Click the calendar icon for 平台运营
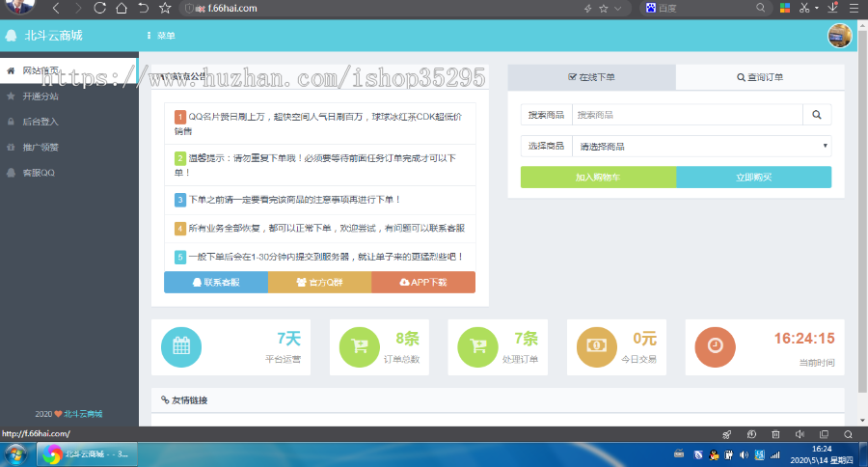The image size is (868, 467). 181,346
